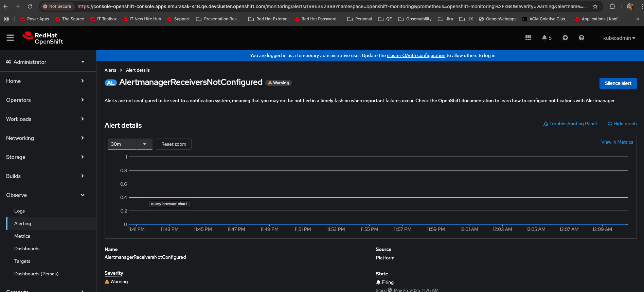Viewport: 644px width, 292px height.
Task: Open Dashboards (Perses) in sidebar
Action: coord(36,274)
